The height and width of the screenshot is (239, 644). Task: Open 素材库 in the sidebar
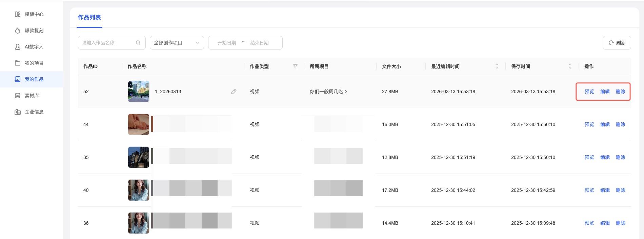coord(32,96)
